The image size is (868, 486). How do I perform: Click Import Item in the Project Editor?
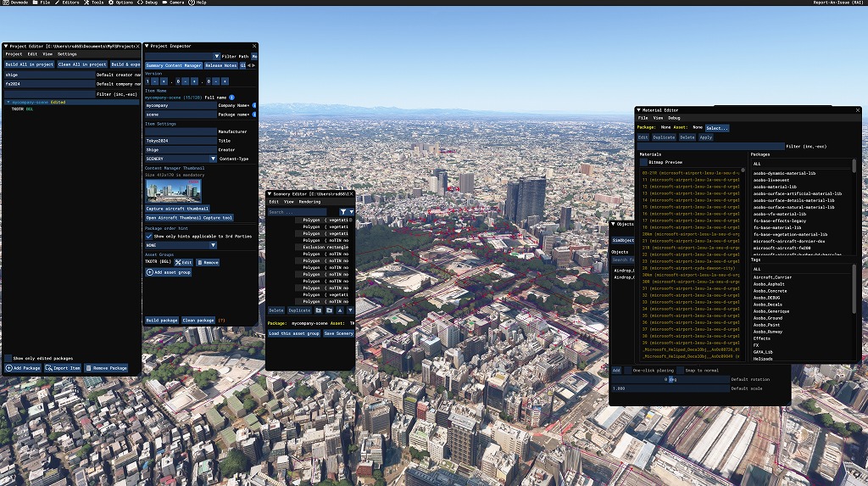coord(63,368)
